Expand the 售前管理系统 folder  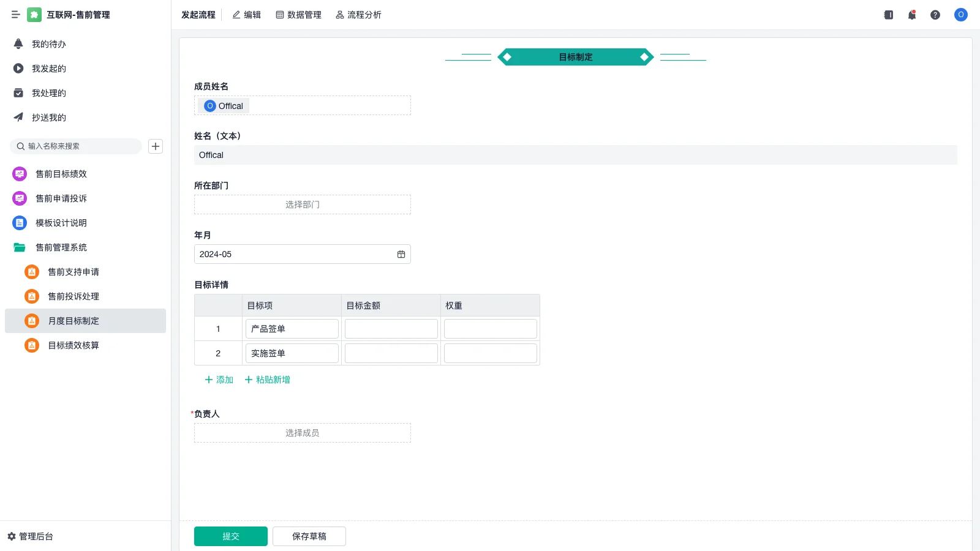coord(61,247)
